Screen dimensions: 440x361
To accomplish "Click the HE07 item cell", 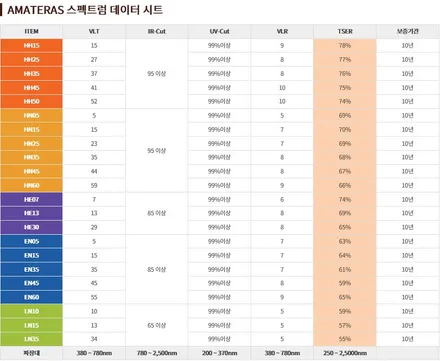I will 31,200.
